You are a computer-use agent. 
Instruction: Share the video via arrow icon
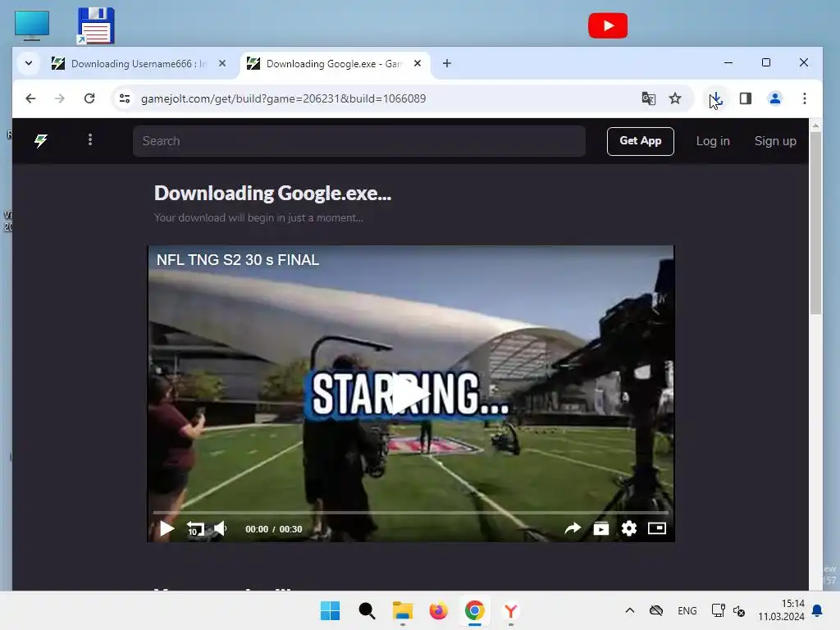point(572,529)
